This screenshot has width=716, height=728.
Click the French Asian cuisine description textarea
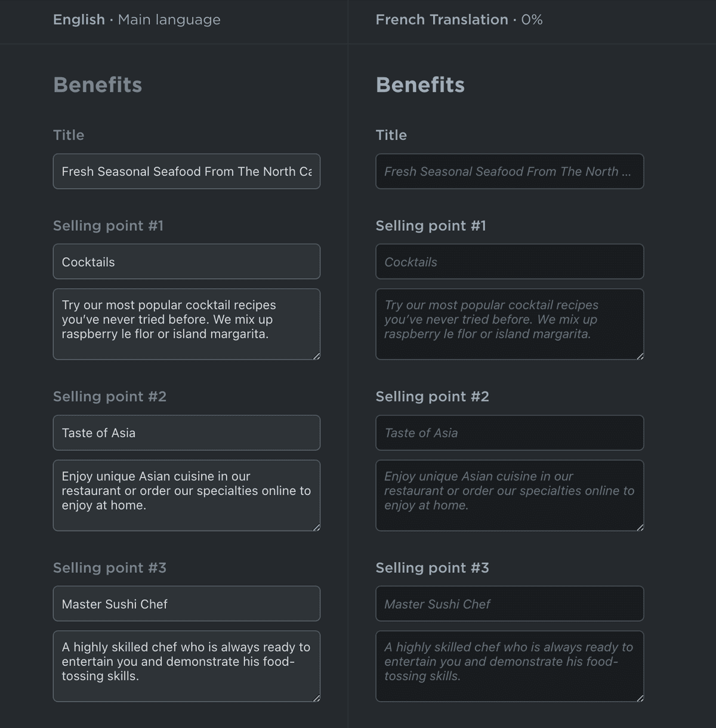point(509,495)
